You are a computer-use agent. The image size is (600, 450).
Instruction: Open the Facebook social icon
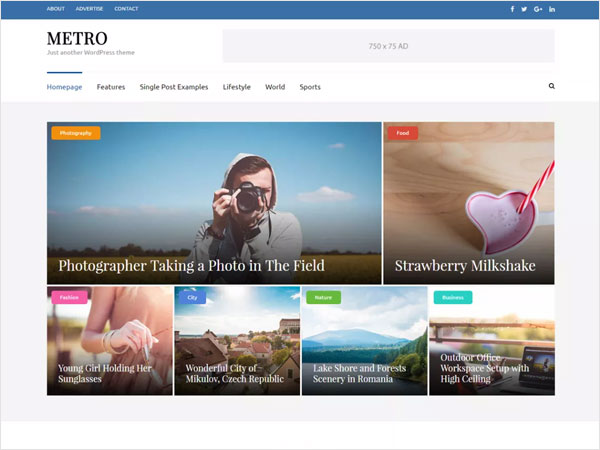(512, 9)
